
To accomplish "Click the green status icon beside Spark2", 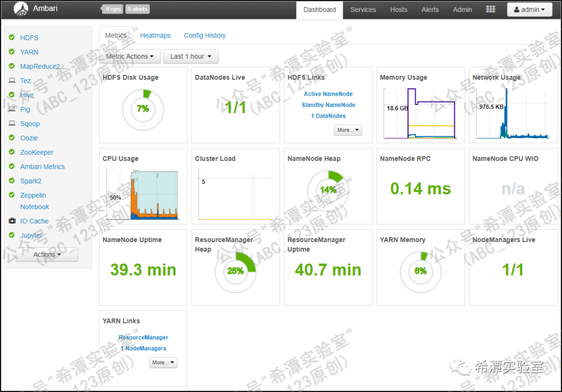I will point(12,181).
